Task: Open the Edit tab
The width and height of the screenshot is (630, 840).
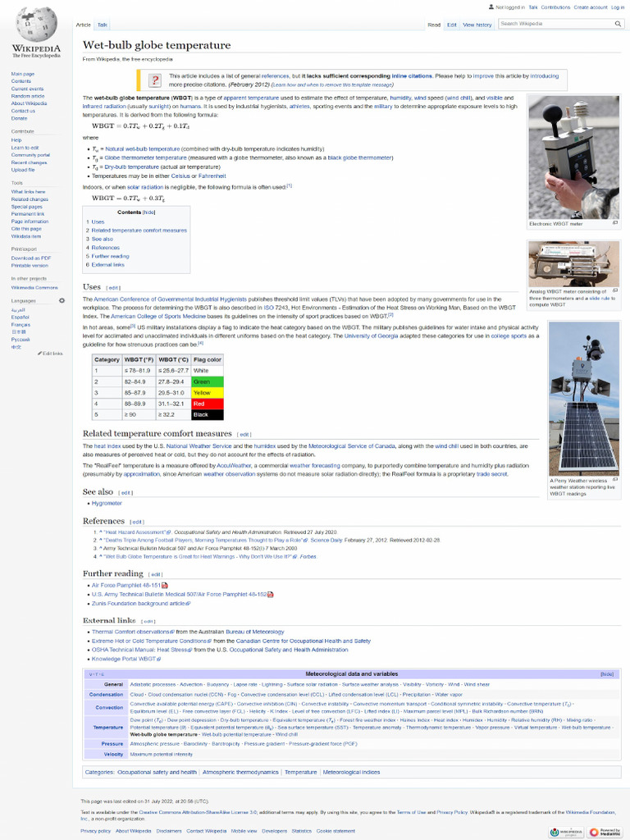Action: (452, 25)
